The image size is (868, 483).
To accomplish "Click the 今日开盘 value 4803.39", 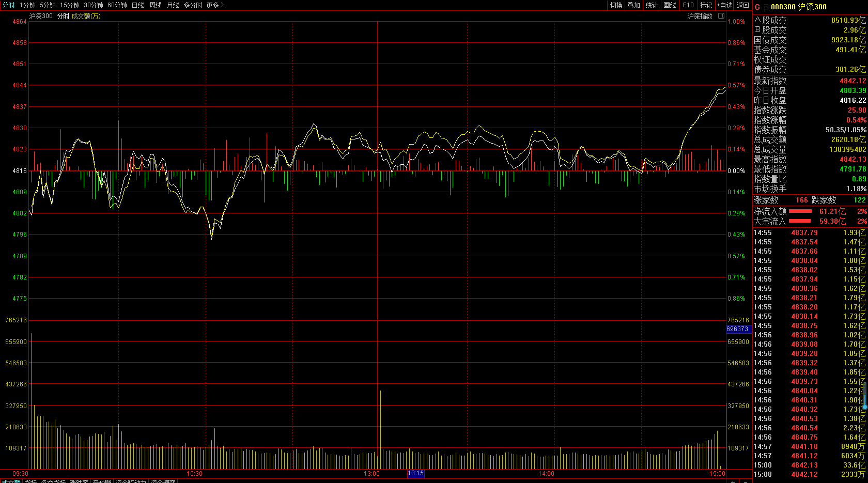I will [853, 91].
